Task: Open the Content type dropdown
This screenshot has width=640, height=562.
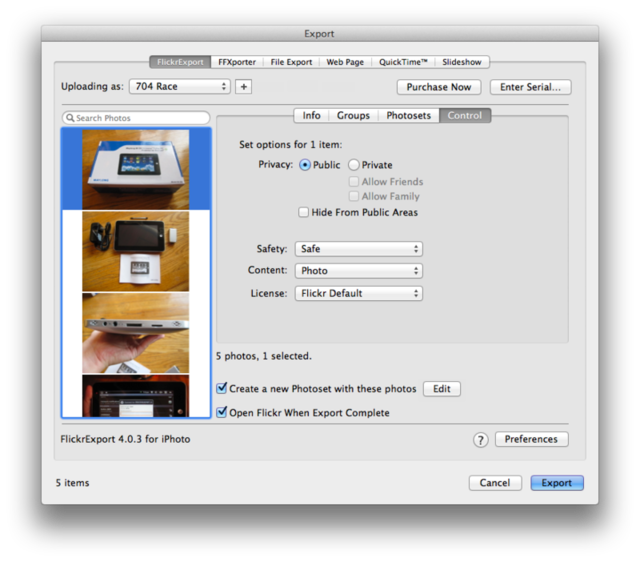Action: pyautogui.click(x=359, y=271)
